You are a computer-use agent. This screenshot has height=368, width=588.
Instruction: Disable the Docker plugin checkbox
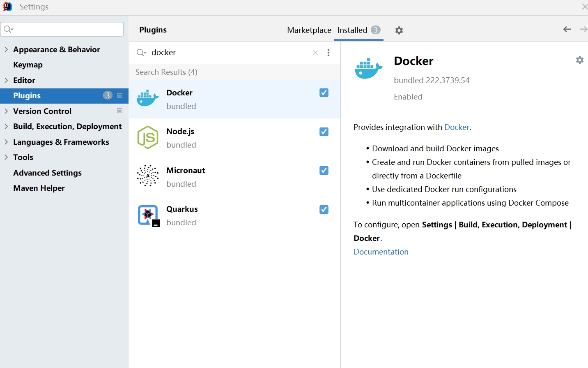(x=324, y=93)
